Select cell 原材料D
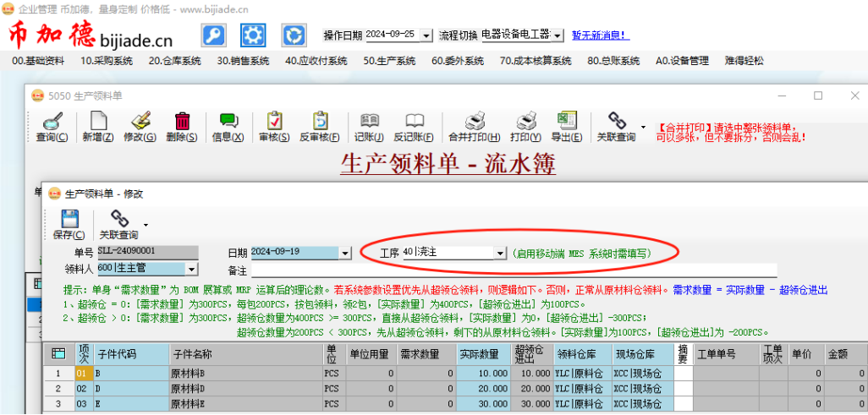The height and width of the screenshot is (415, 868). (246, 389)
